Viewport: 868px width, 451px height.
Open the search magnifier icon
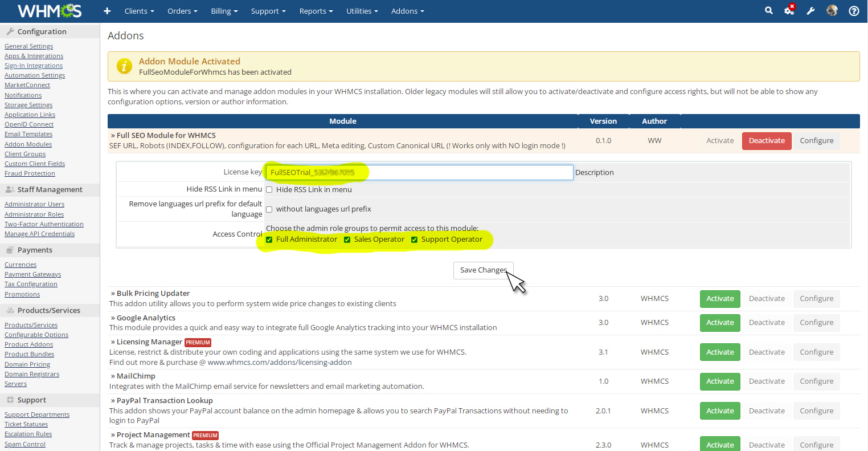[x=768, y=10]
